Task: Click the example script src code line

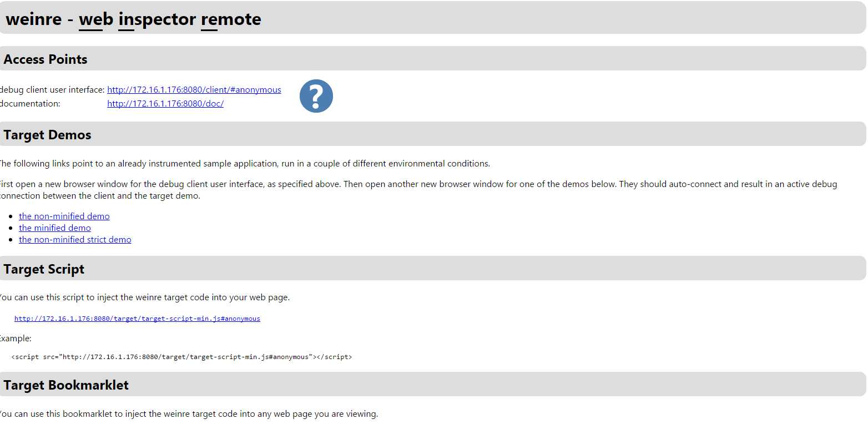Action: (x=181, y=357)
